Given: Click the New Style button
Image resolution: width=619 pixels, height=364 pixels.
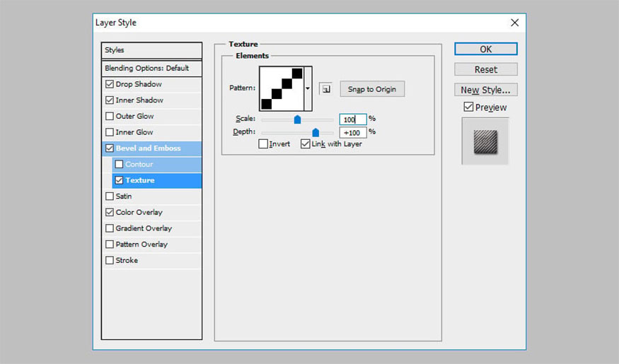Looking at the screenshot, I should 485,90.
